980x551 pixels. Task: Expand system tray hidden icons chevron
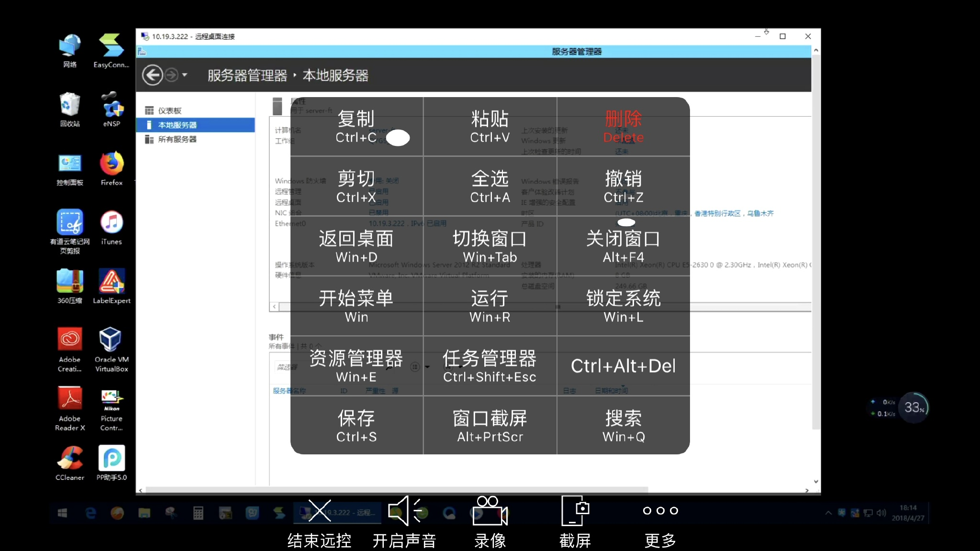[828, 513]
